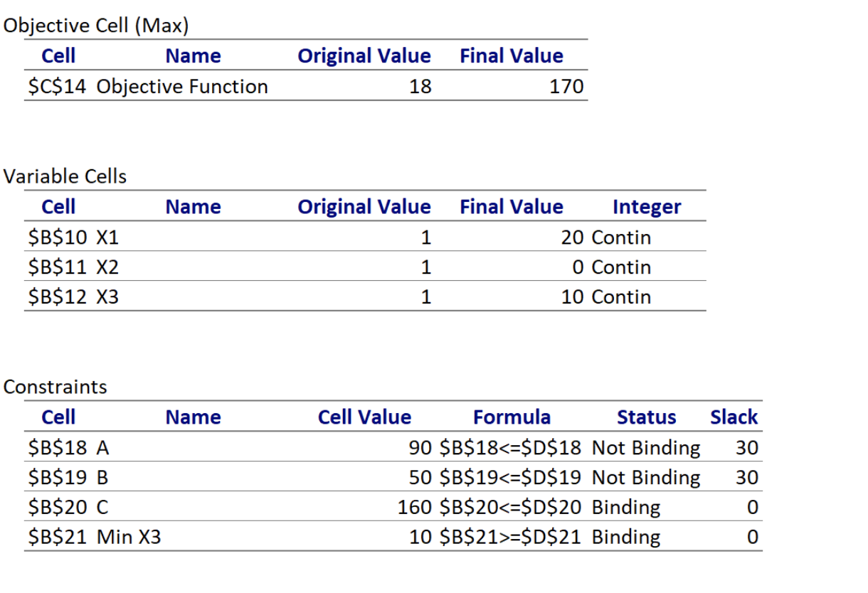This screenshot has height=593, width=868.
Task: Click the $B$18 A constraint row
Action: tap(393, 448)
